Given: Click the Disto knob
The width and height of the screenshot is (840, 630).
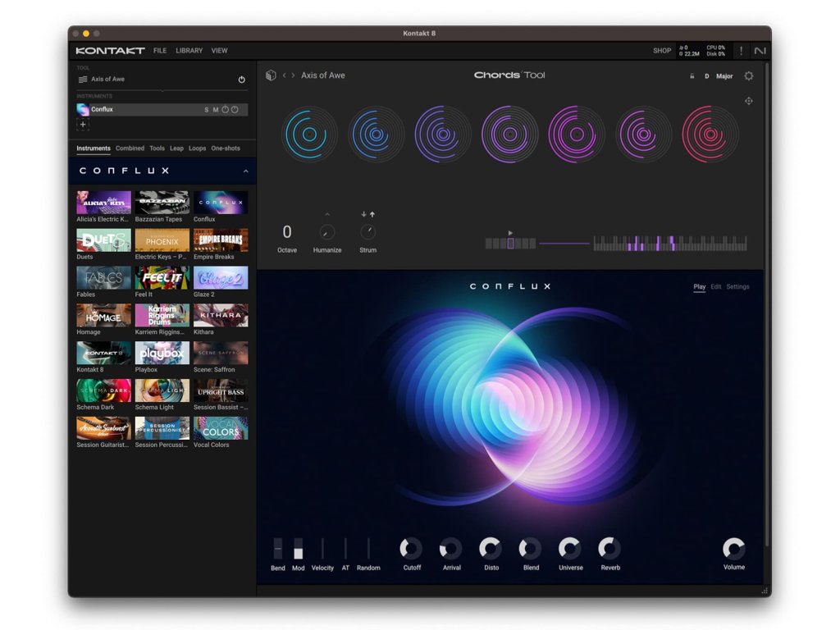Looking at the screenshot, I should coord(491,549).
